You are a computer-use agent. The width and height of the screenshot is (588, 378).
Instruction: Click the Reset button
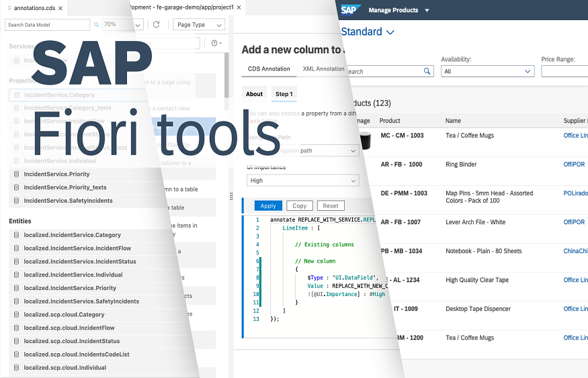coord(331,205)
